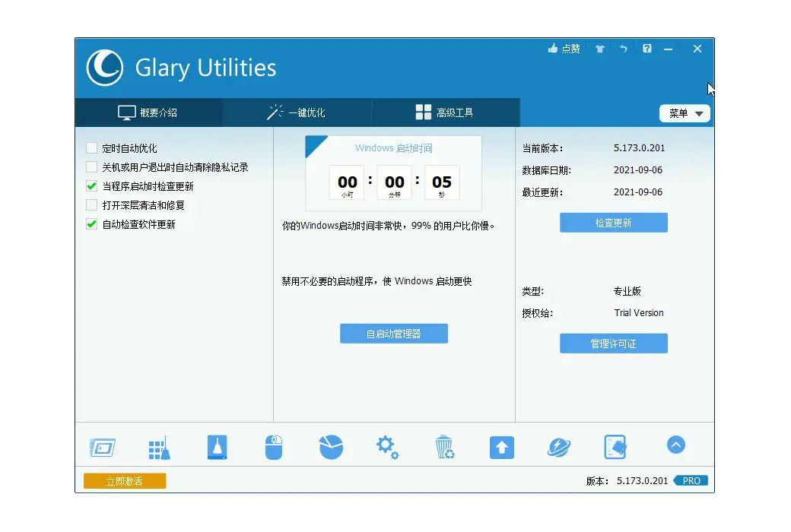This screenshot has width=791, height=532.
Task: Click the 检查更新 button
Action: (614, 223)
